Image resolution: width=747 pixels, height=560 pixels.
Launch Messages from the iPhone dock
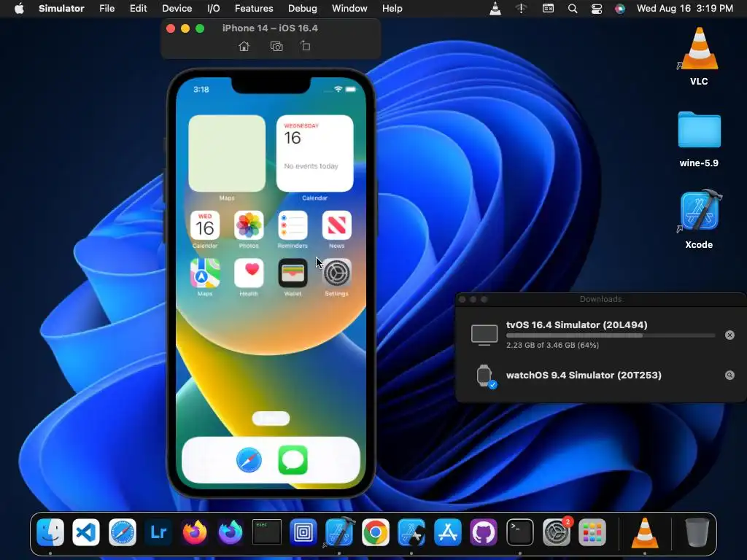[293, 460]
